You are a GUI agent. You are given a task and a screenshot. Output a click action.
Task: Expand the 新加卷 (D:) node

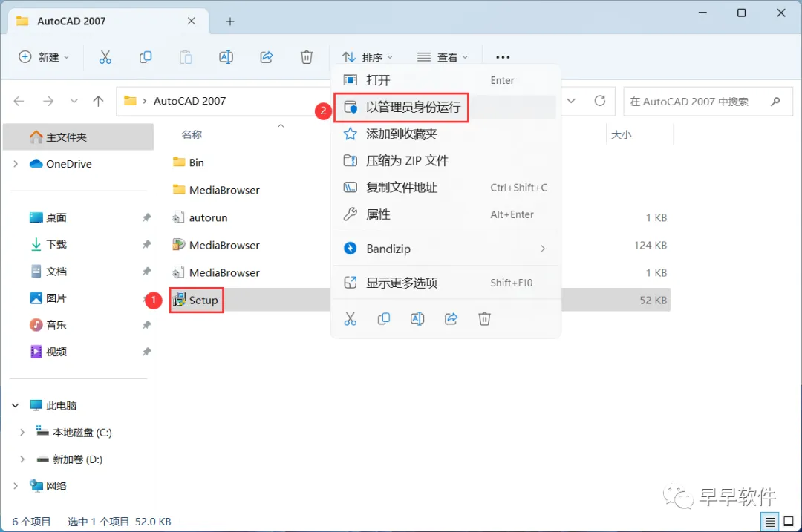pyautogui.click(x=22, y=459)
